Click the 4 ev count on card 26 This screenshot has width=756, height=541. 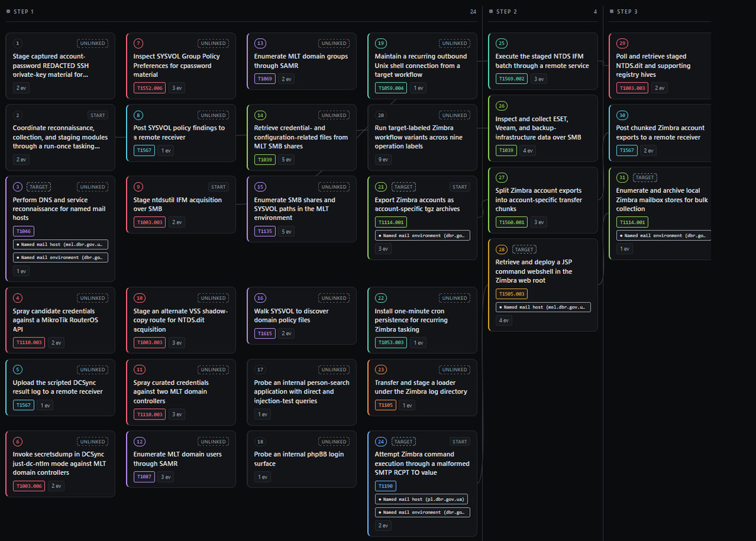tap(528, 151)
